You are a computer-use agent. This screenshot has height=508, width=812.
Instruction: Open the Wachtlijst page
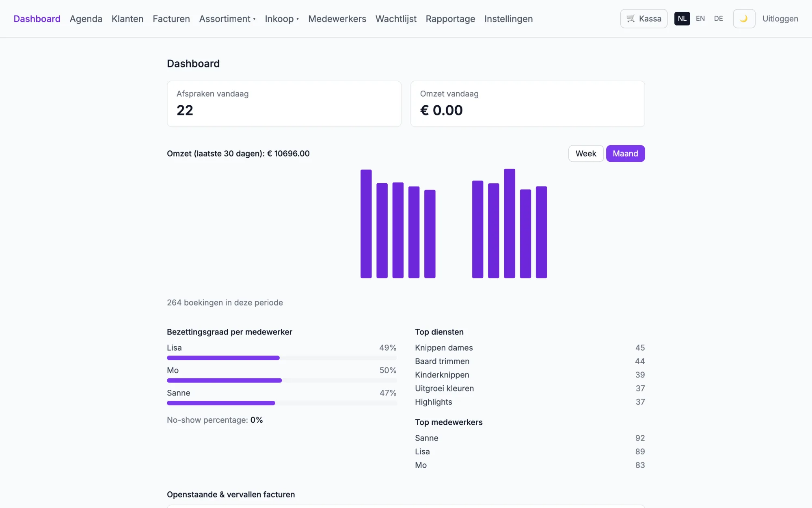(x=396, y=19)
